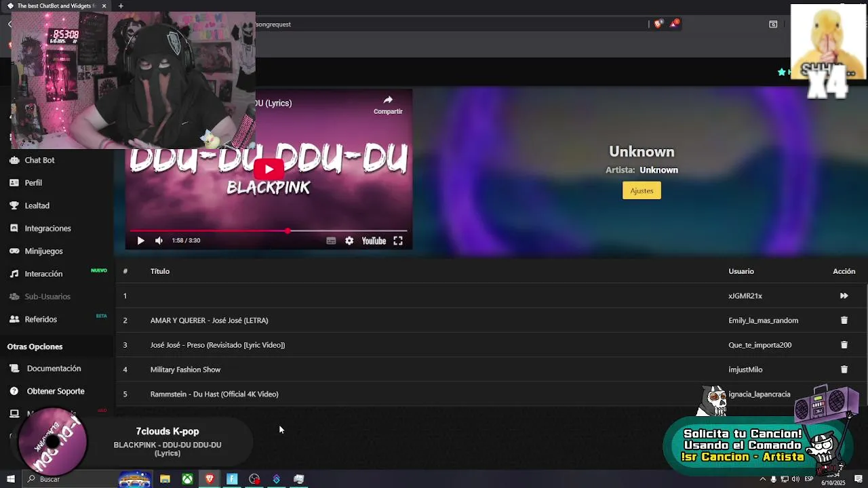The height and width of the screenshot is (488, 868).
Task: Click user Que_te_importa200
Action: click(759, 345)
